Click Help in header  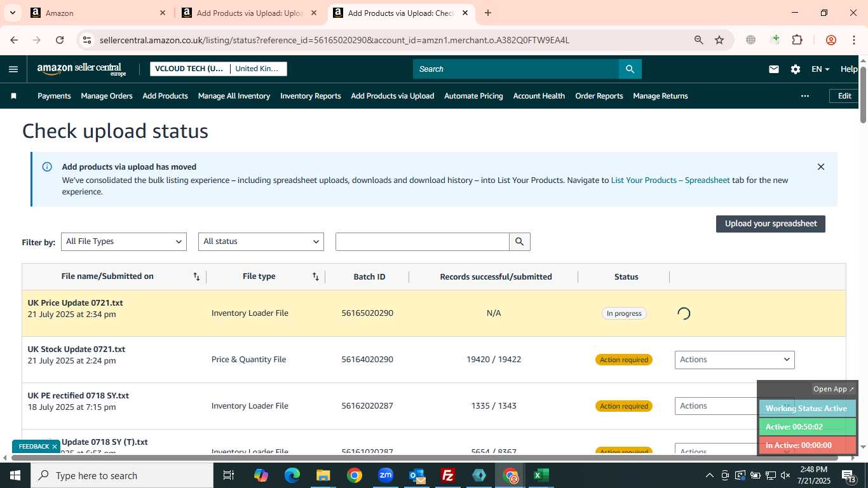[x=849, y=69]
